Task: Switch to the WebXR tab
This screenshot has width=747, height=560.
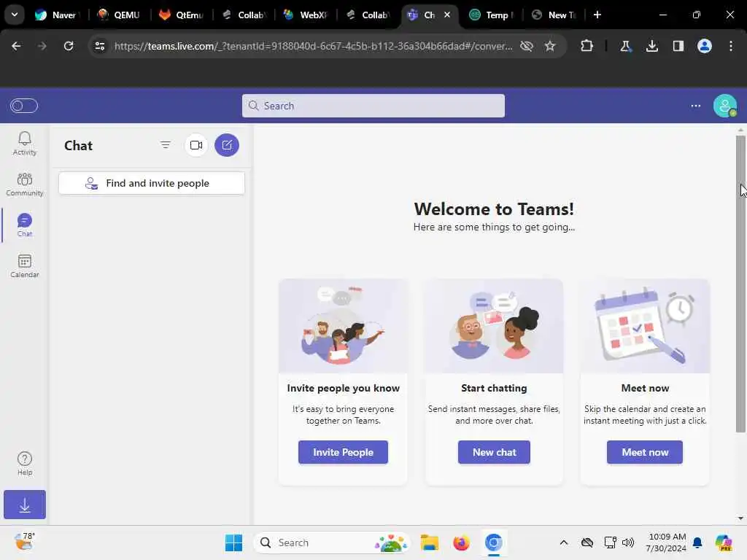Action: click(306, 15)
